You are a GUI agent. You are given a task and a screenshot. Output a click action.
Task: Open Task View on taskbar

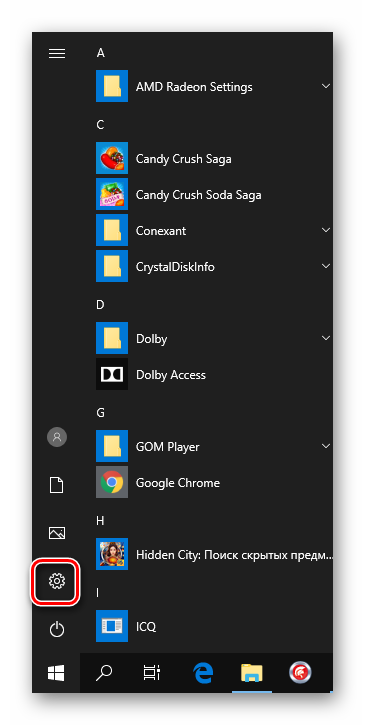pos(152,673)
